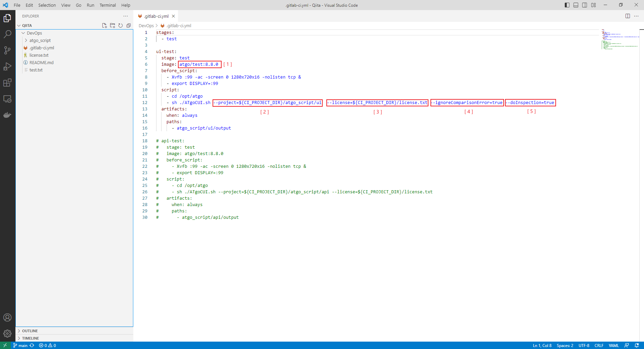Switch git branch from main

click(x=20, y=345)
